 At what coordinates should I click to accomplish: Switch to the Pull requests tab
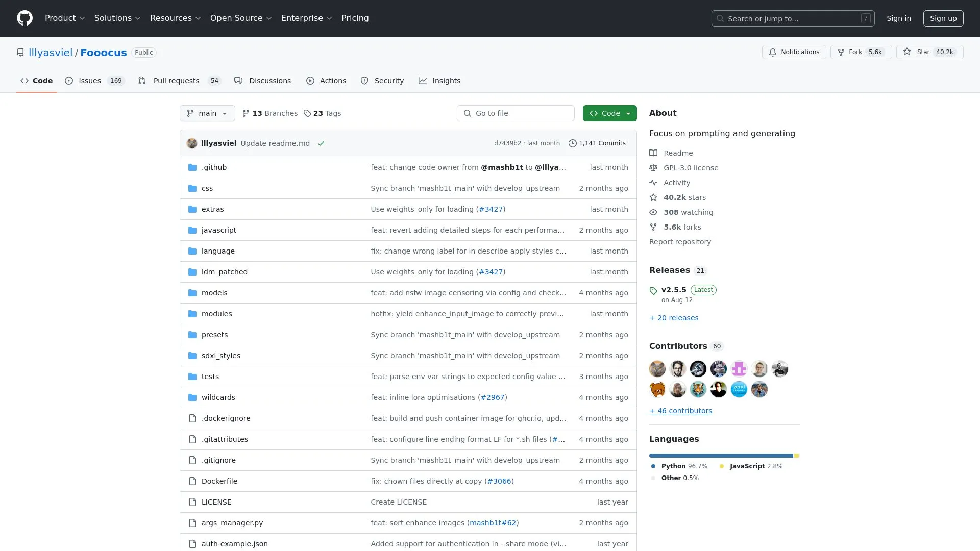pos(176,81)
